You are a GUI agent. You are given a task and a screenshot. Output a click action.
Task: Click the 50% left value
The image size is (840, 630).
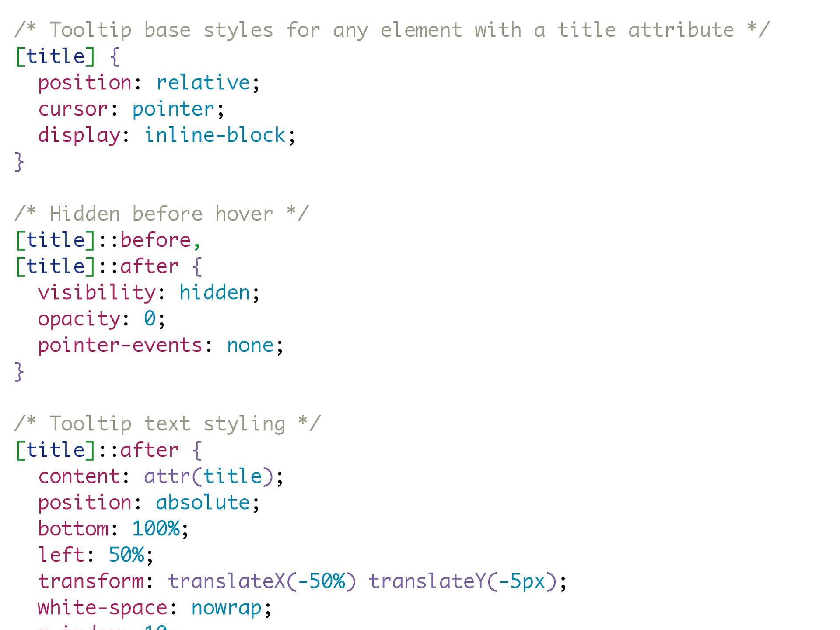tap(126, 555)
